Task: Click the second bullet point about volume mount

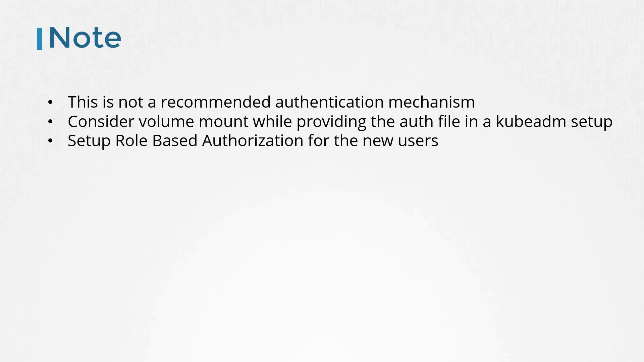Action: click(x=340, y=121)
